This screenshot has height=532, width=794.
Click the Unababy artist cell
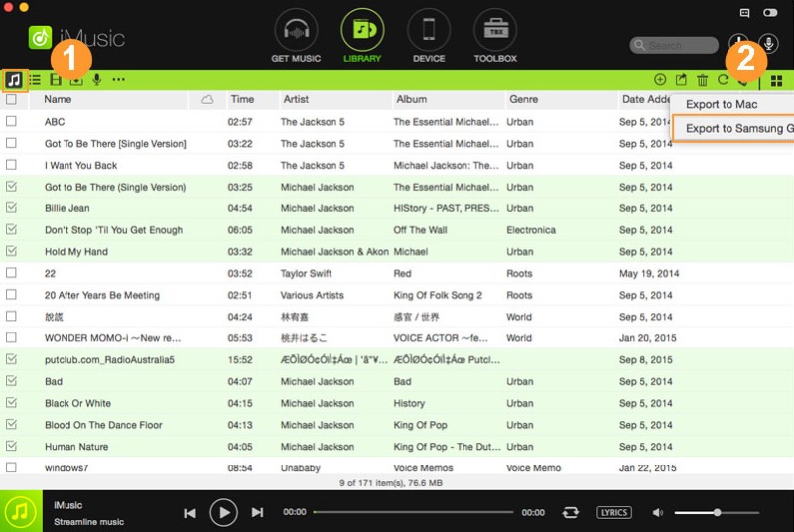point(301,468)
